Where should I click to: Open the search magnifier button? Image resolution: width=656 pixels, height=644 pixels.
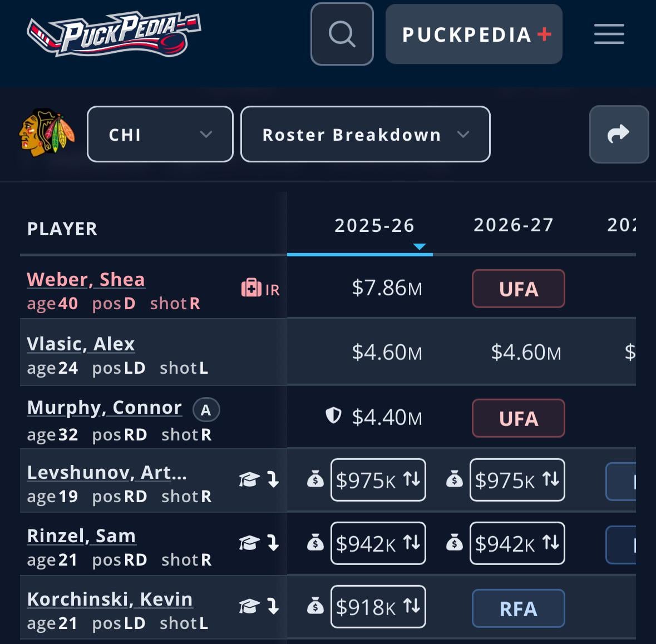click(x=342, y=34)
